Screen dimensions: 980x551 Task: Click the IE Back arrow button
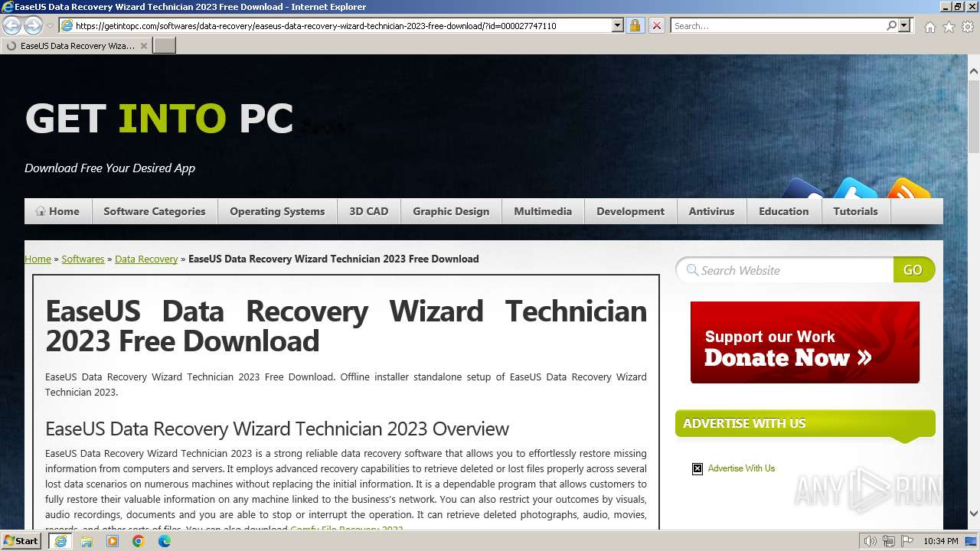pyautogui.click(x=11, y=26)
